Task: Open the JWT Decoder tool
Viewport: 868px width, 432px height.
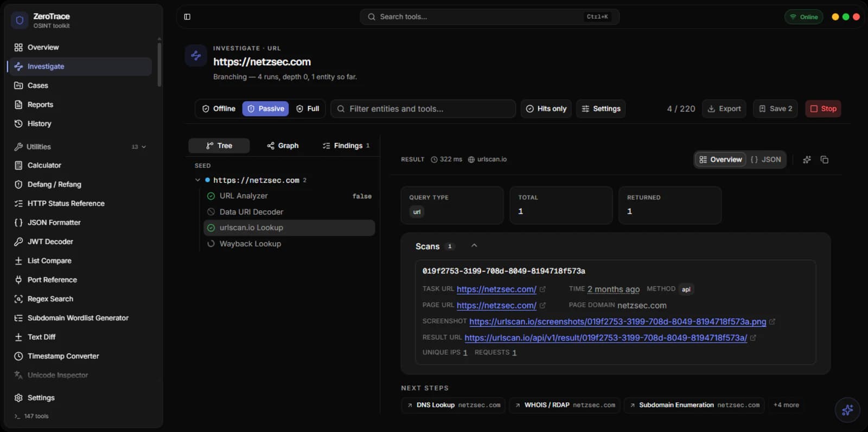Action: pyautogui.click(x=80, y=242)
